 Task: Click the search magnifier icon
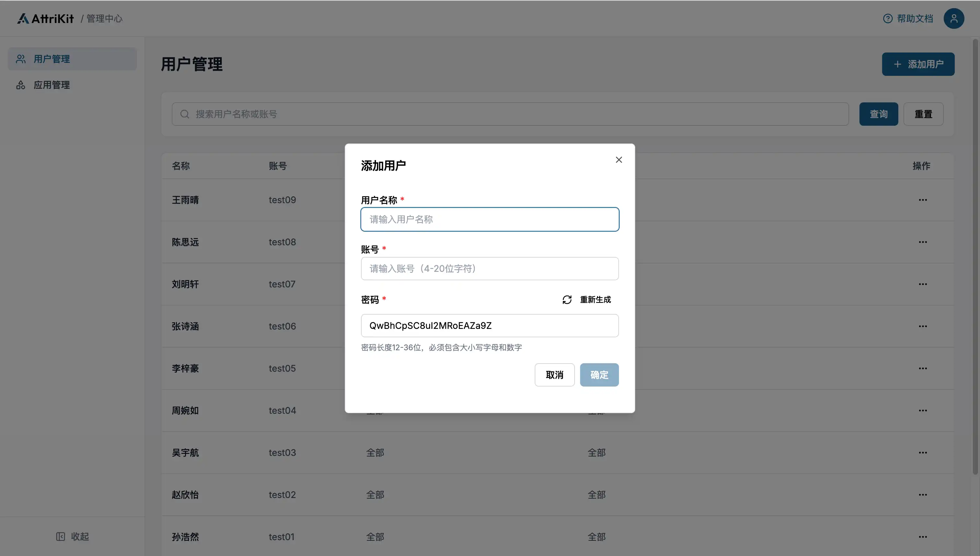click(184, 114)
